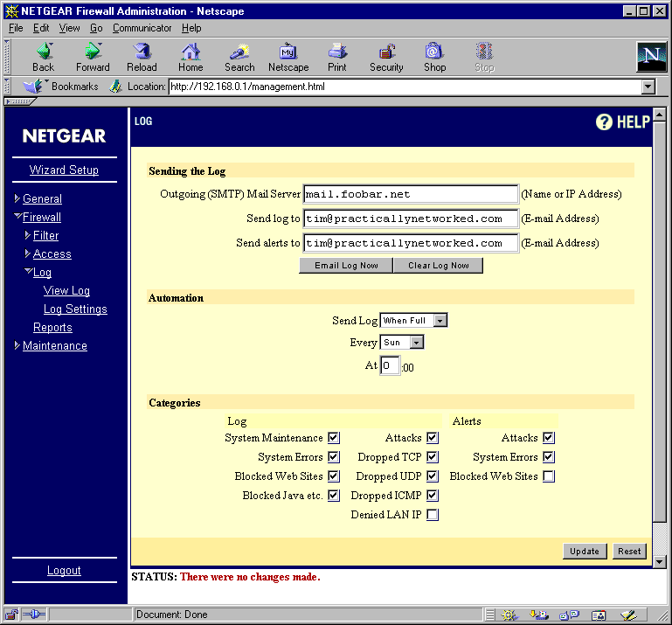Open Bookmarks quick file icon

click(33, 87)
